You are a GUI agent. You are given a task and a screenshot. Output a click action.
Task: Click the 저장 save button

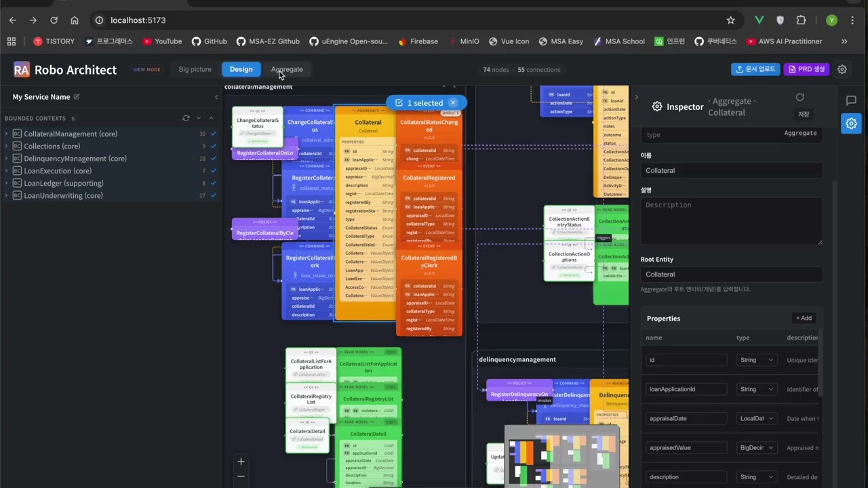(803, 114)
